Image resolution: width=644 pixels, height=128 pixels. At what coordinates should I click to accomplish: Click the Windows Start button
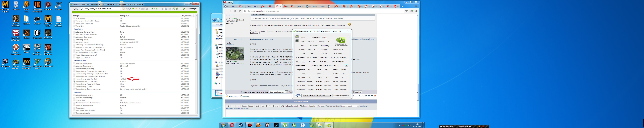[x=223, y=125]
